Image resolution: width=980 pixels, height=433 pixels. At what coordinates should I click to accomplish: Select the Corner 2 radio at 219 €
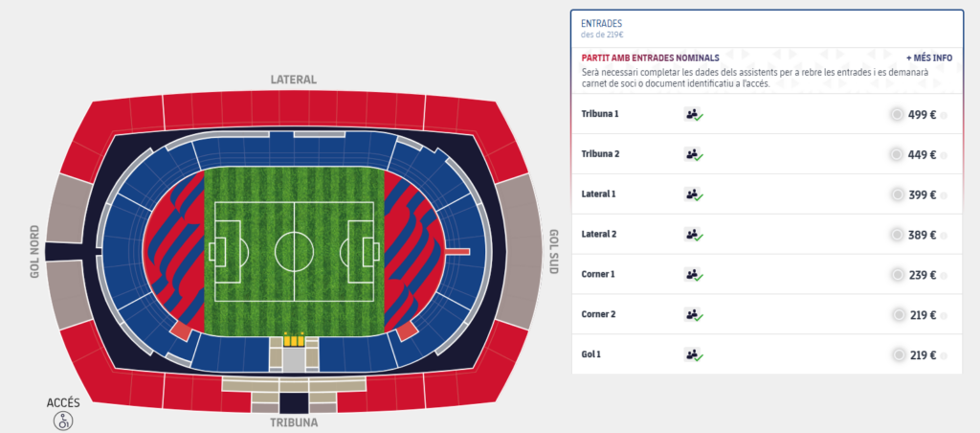click(899, 315)
